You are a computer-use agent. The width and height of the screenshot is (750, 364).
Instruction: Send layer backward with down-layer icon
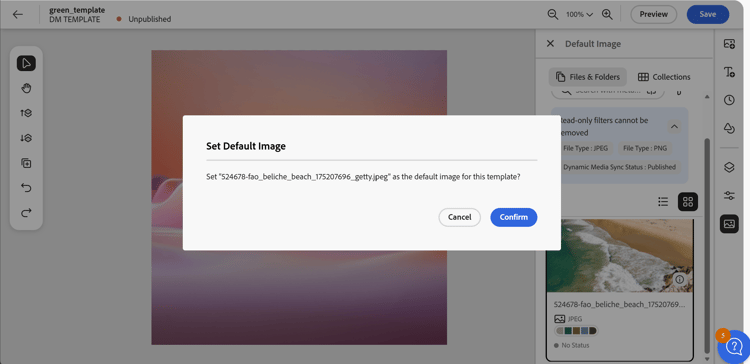click(26, 138)
